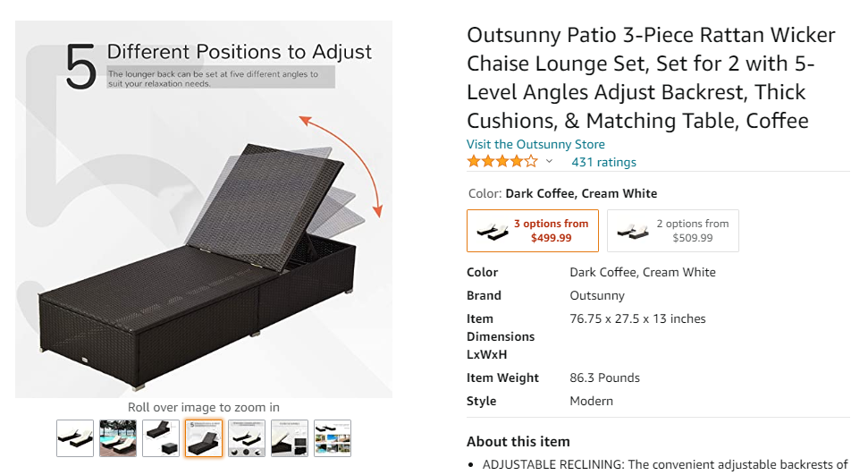Image resolution: width=868 pixels, height=475 pixels.
Task: Choose the 2 options from $509.99 color swatch
Action: click(673, 231)
